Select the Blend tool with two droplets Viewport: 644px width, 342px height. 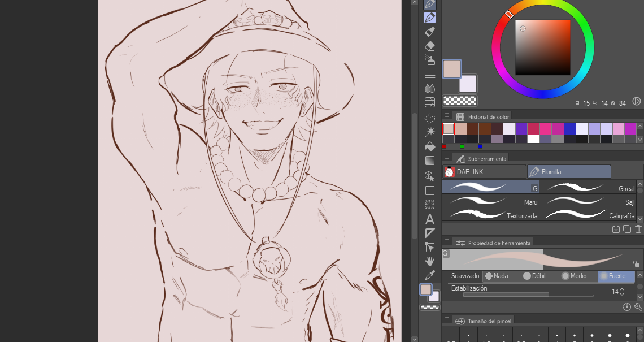click(429, 88)
